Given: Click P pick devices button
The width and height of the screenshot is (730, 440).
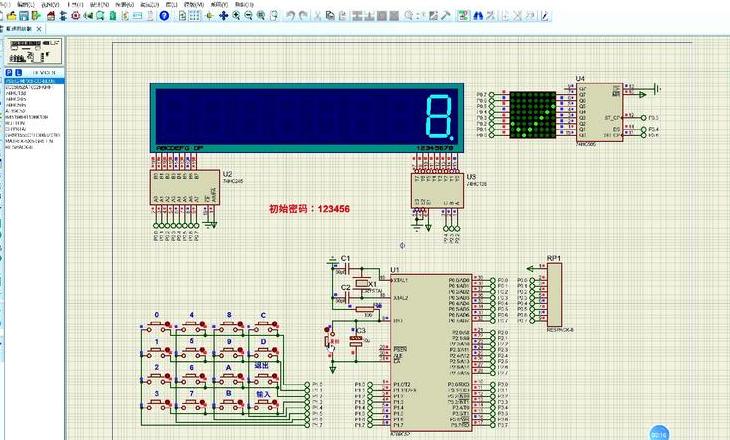Looking at the screenshot, I should [9, 73].
